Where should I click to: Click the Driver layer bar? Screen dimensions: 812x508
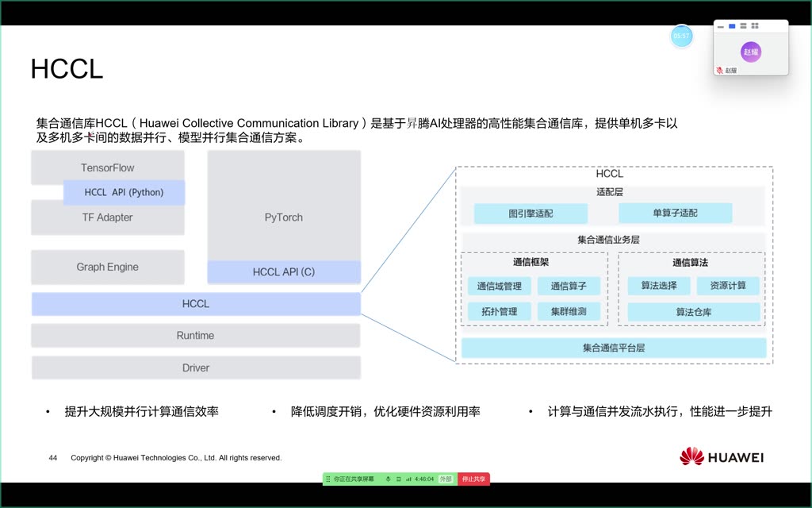196,368
